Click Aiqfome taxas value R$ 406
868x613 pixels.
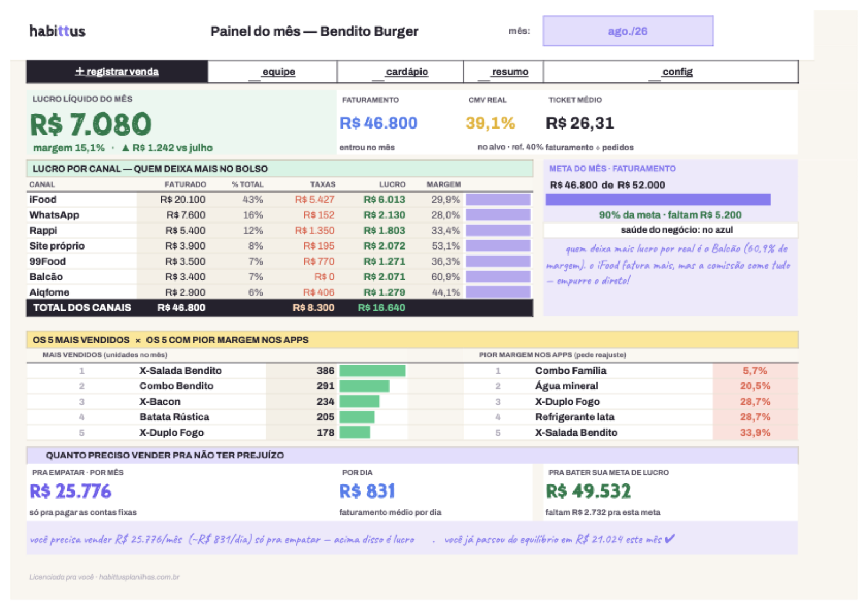click(319, 292)
